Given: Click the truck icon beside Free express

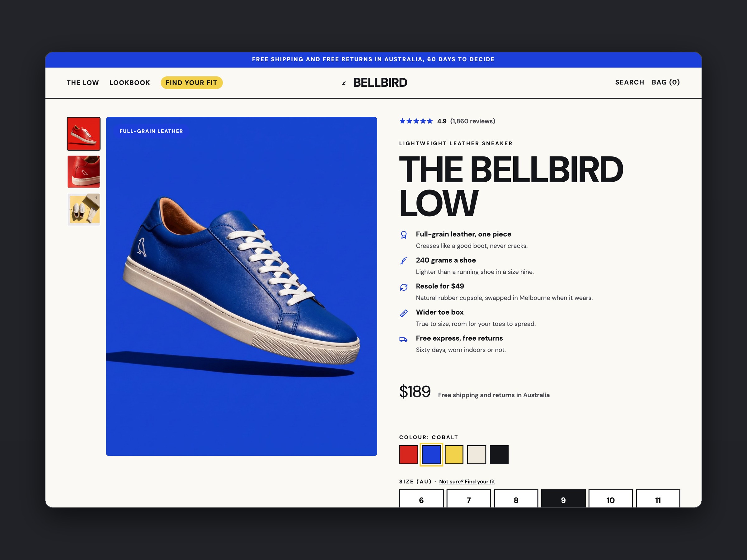Looking at the screenshot, I should click(404, 339).
